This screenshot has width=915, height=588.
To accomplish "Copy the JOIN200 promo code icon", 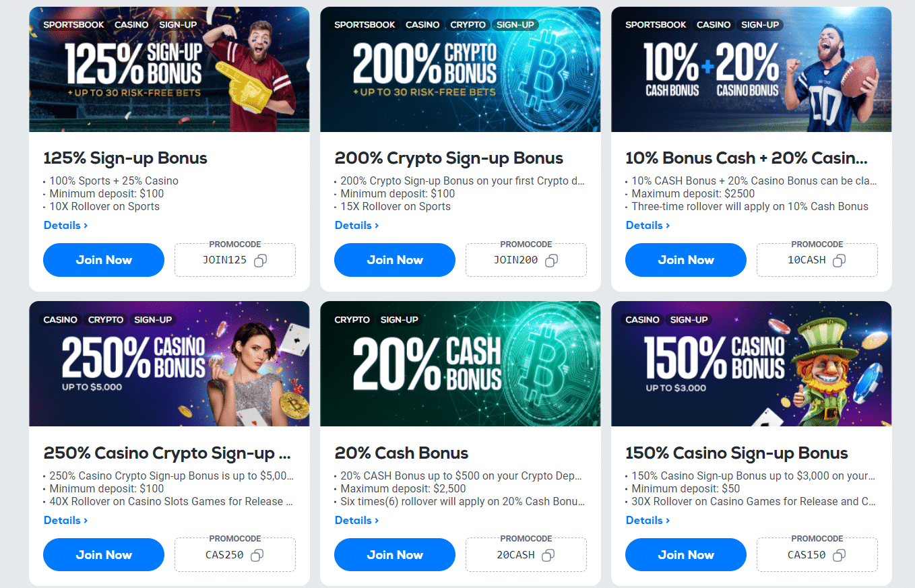I will (551, 261).
